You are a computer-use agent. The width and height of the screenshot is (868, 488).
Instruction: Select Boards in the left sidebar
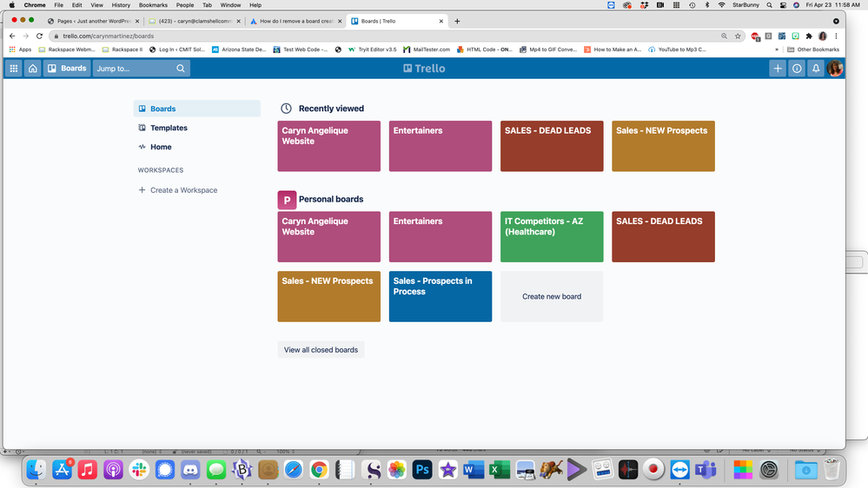pos(197,109)
